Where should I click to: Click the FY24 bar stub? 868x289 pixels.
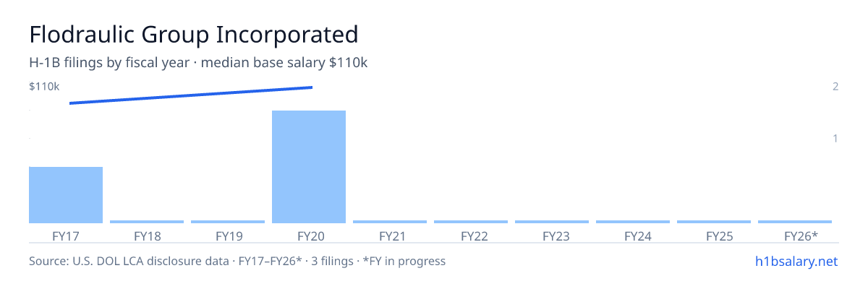coord(633,221)
